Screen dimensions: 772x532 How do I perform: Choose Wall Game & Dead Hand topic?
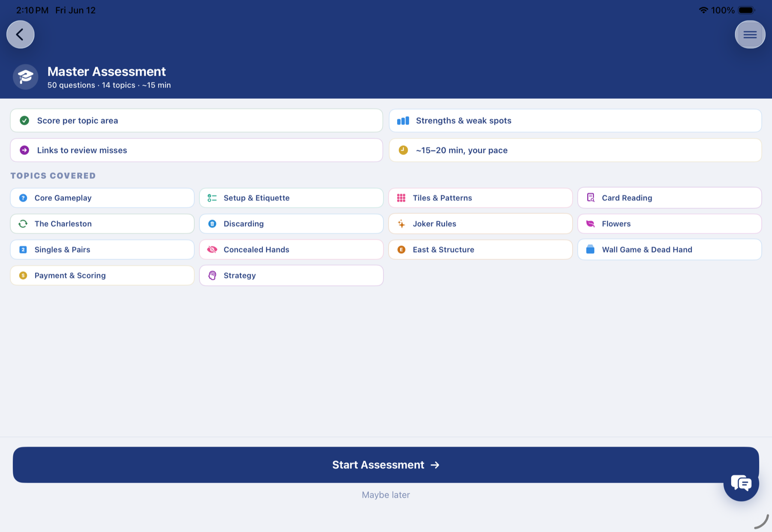(x=669, y=250)
